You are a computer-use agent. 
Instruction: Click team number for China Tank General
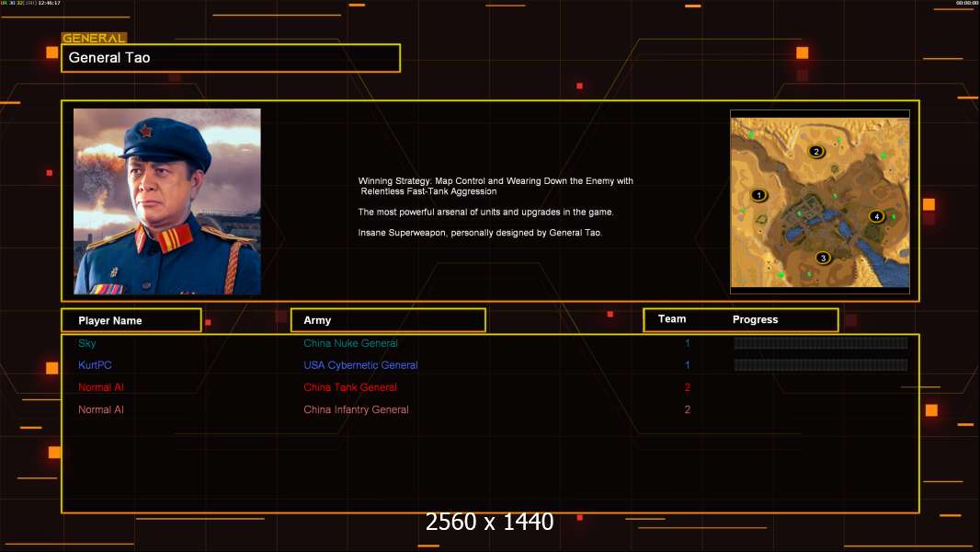687,387
